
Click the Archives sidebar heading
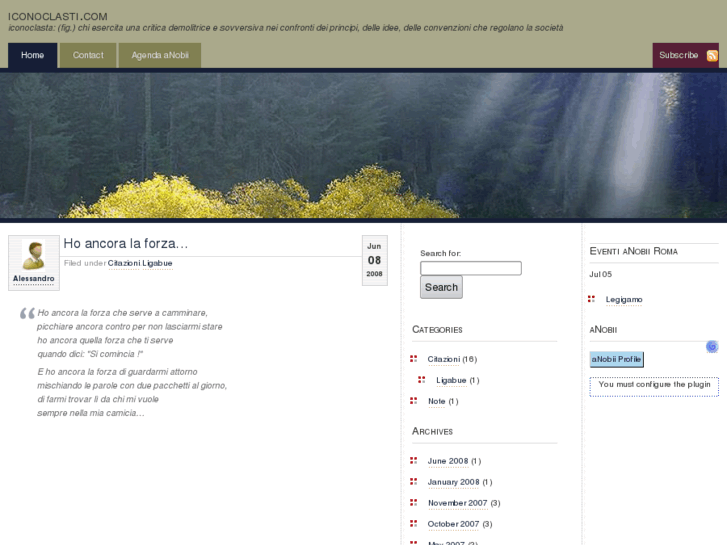(x=432, y=431)
